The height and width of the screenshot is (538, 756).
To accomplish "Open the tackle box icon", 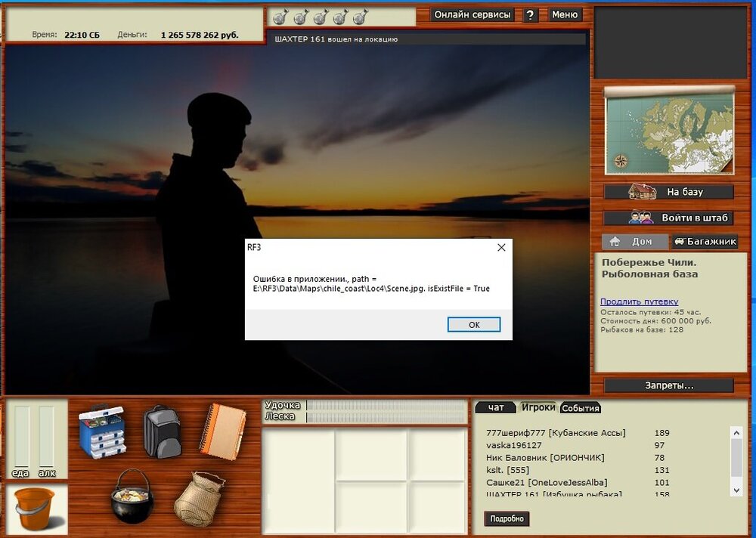I will point(102,431).
